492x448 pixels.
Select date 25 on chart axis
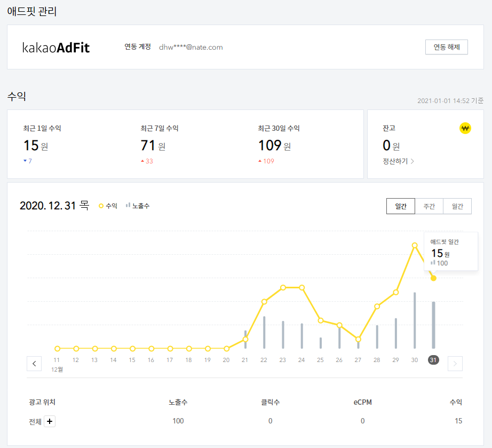pyautogui.click(x=320, y=360)
